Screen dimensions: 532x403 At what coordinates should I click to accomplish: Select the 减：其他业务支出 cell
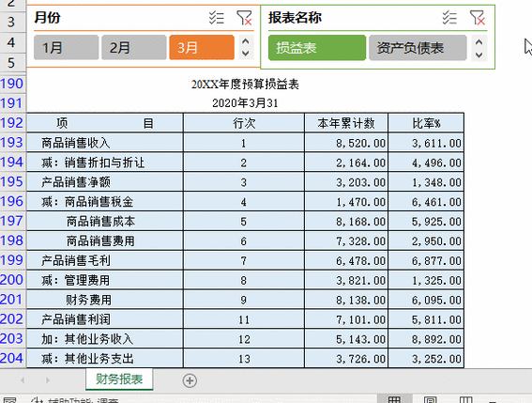click(x=105, y=359)
